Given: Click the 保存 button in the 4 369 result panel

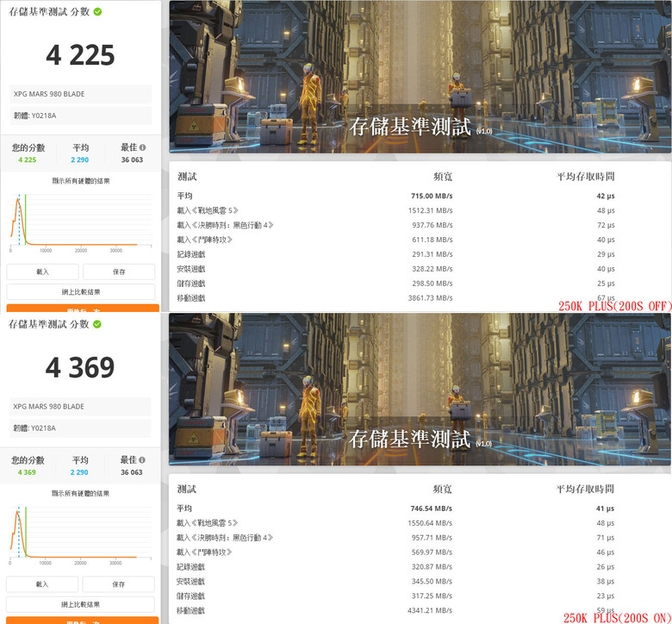Looking at the screenshot, I should pyautogui.click(x=118, y=584).
